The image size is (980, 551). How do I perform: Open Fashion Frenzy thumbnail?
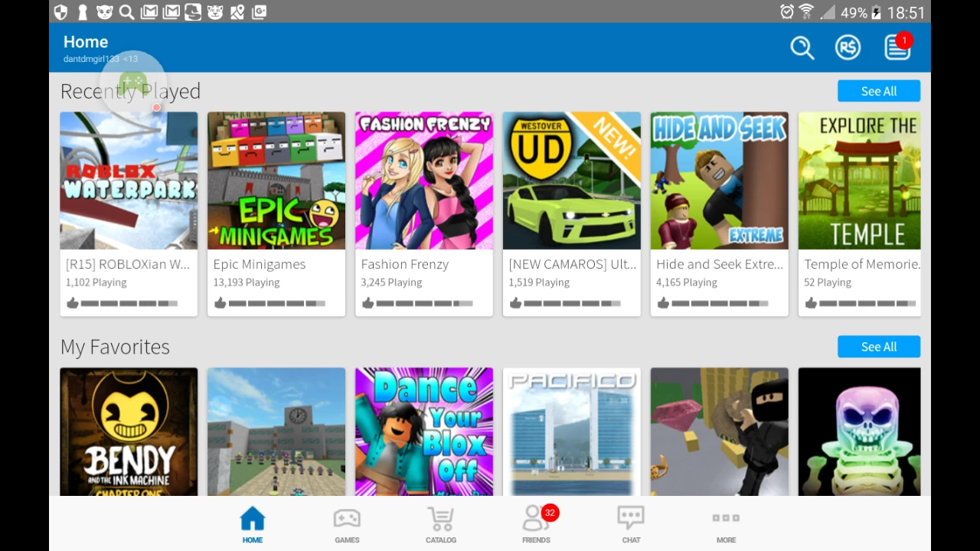[x=424, y=181]
